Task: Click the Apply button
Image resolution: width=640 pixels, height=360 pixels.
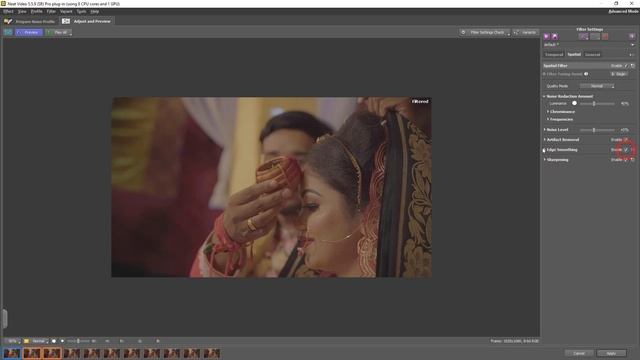Action: coord(611,353)
